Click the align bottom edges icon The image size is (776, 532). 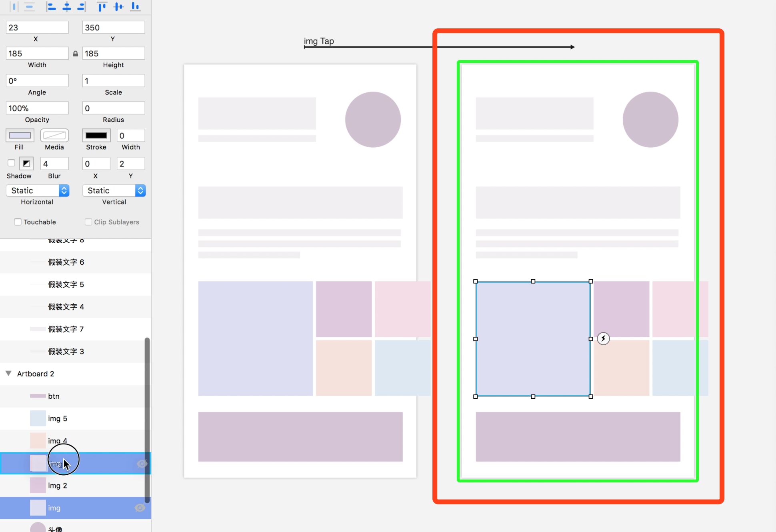coord(136,6)
